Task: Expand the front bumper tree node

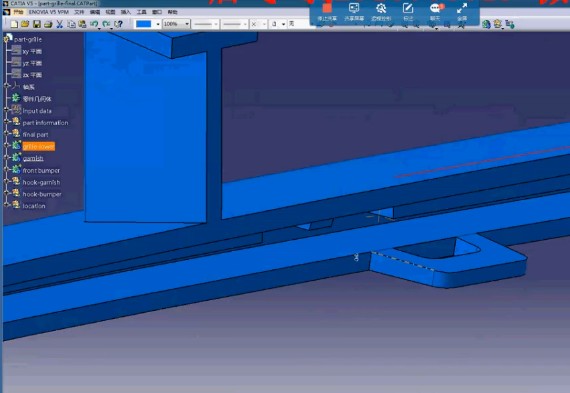Action: click(6, 170)
